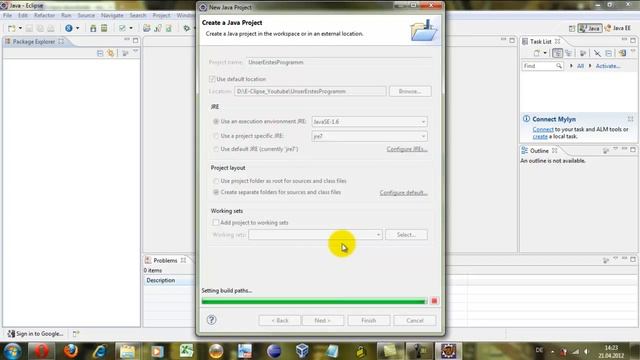Image resolution: width=640 pixels, height=360 pixels.
Task: Click Sign in to Google... in status bar
Action: (x=36, y=333)
